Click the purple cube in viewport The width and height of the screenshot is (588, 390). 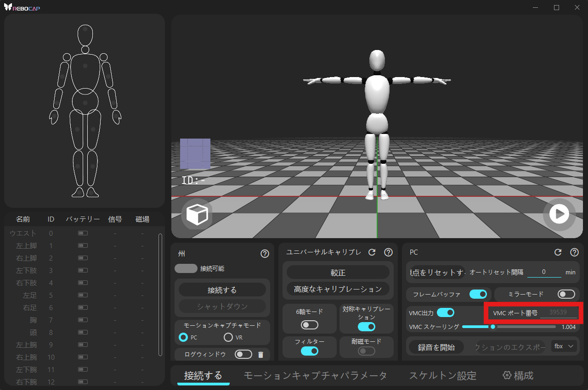[195, 154]
